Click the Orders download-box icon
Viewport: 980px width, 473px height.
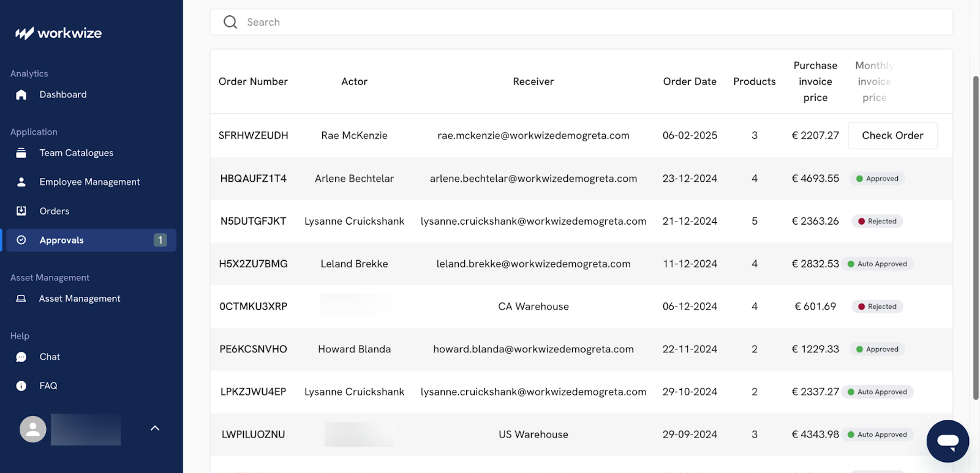click(21, 211)
